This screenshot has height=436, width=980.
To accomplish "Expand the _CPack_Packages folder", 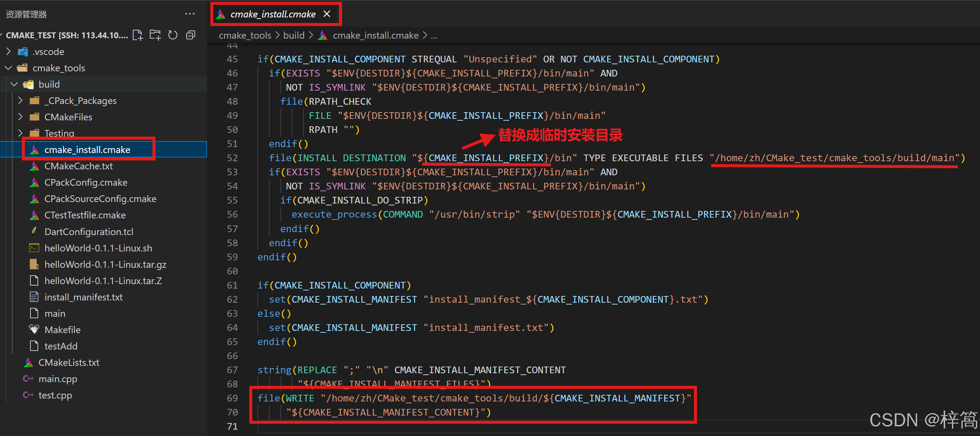I will coord(20,101).
